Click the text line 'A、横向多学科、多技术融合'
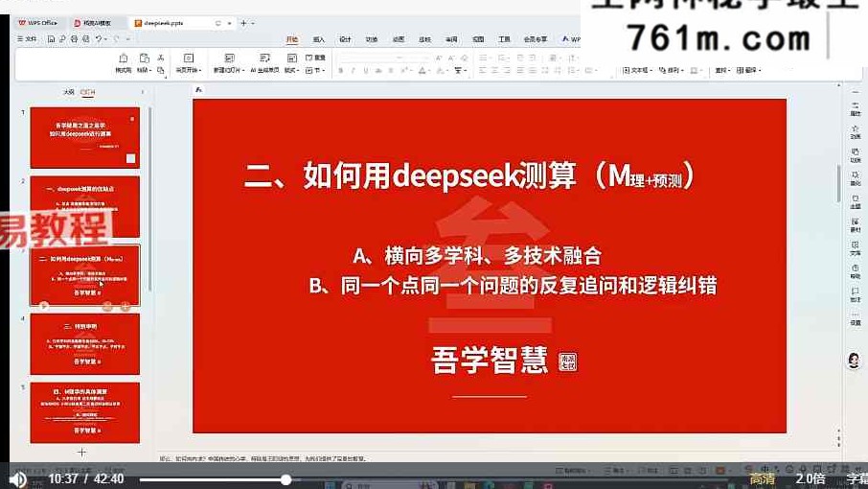868x489 pixels. (477, 256)
